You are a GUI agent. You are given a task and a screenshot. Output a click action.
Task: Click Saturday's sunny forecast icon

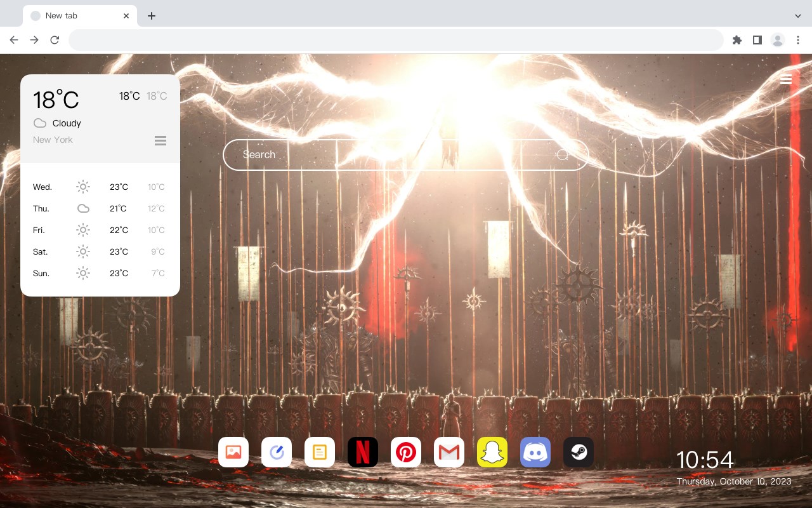(x=83, y=251)
